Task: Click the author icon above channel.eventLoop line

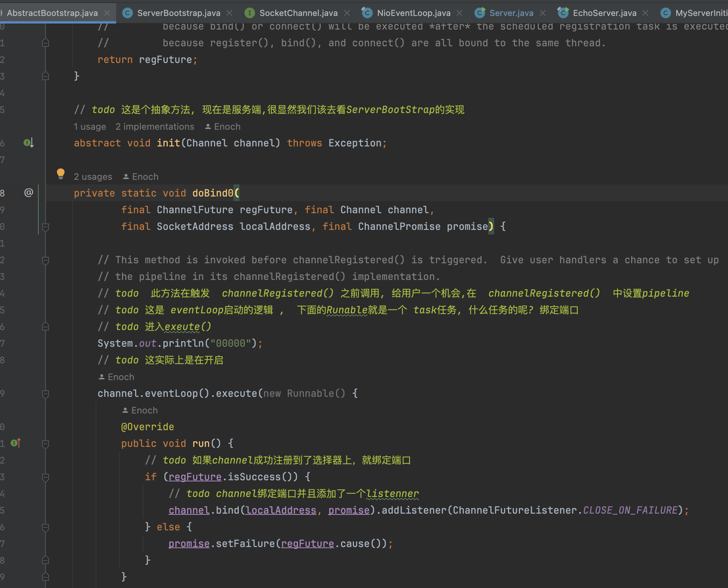Action: [102, 377]
